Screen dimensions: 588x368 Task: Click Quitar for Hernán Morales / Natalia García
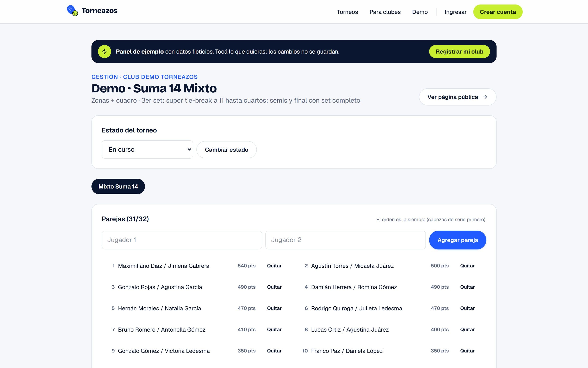[274, 308]
